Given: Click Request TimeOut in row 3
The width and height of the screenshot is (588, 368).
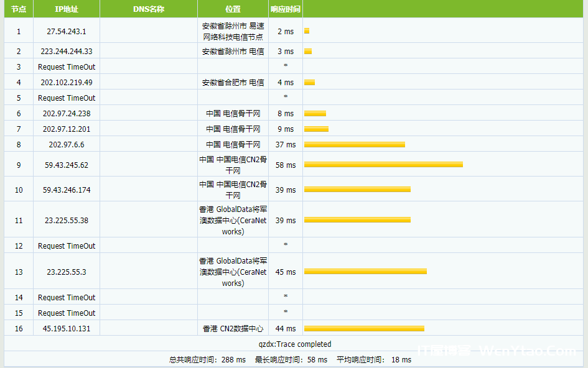Looking at the screenshot, I should click(67, 67).
